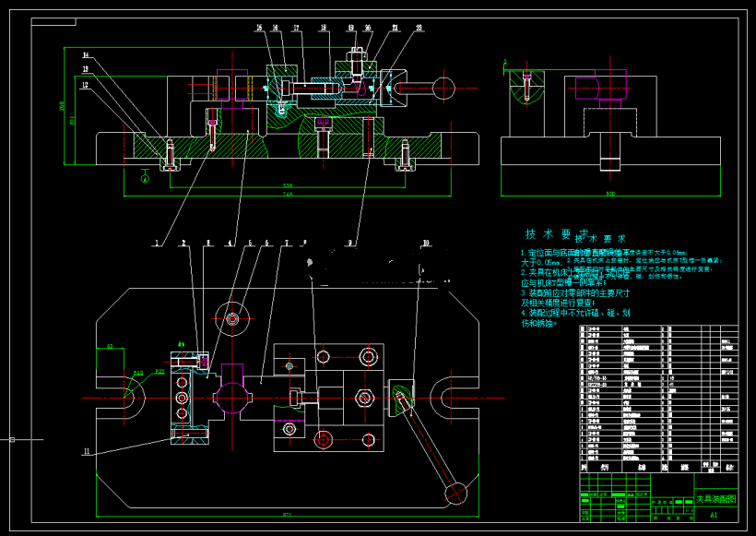The width and height of the screenshot is (756, 536).
Task: Select datum symbol A below front view
Action: [145, 176]
